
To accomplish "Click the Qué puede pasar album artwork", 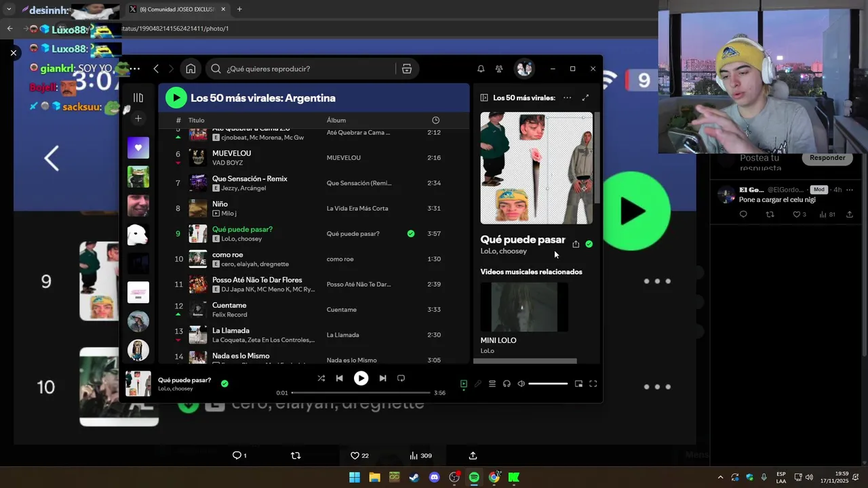I will point(536,168).
